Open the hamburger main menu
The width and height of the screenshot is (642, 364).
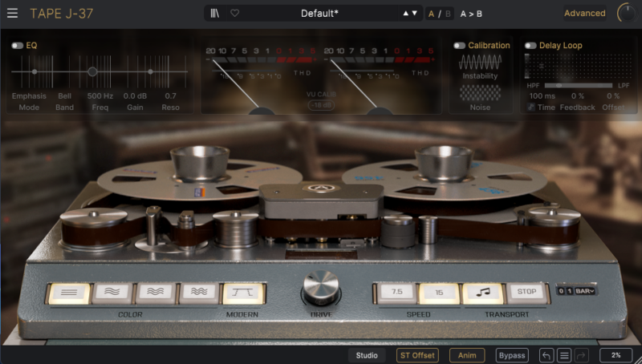pos(12,13)
